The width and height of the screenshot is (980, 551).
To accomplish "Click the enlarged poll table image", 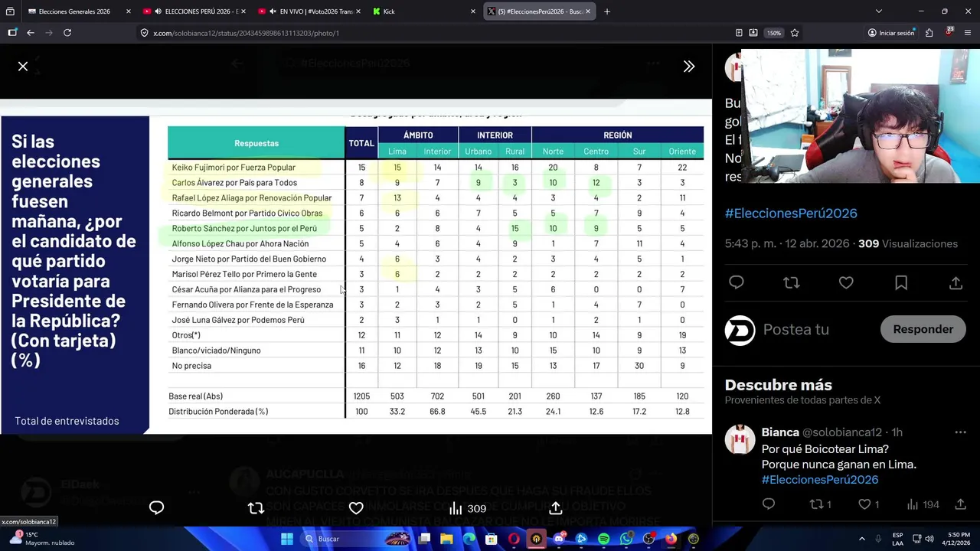I will click(x=356, y=266).
